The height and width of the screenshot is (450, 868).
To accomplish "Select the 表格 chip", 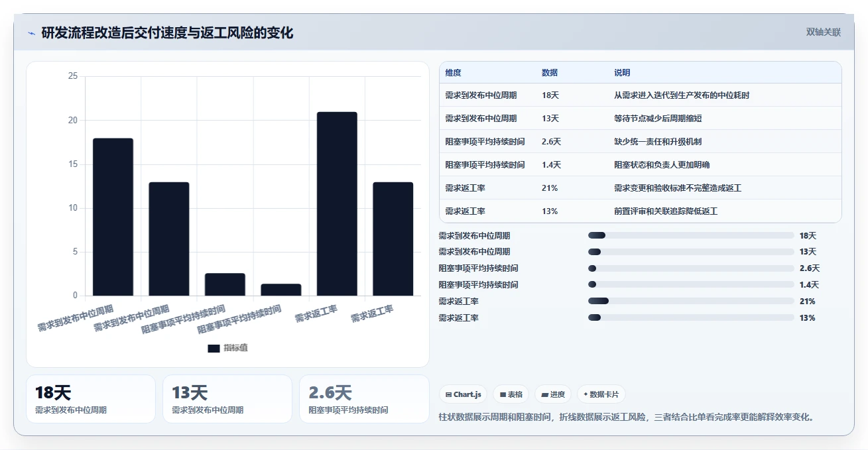I will pos(511,394).
